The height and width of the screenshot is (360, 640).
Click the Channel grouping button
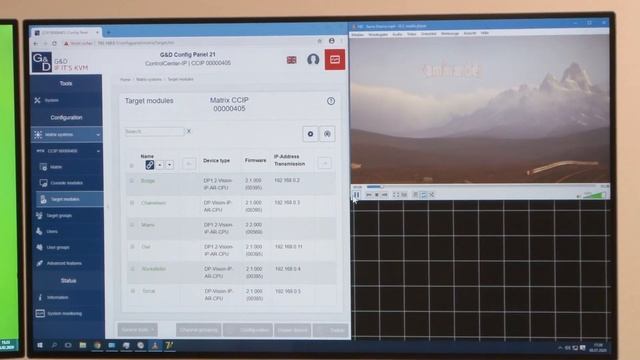[x=199, y=330]
